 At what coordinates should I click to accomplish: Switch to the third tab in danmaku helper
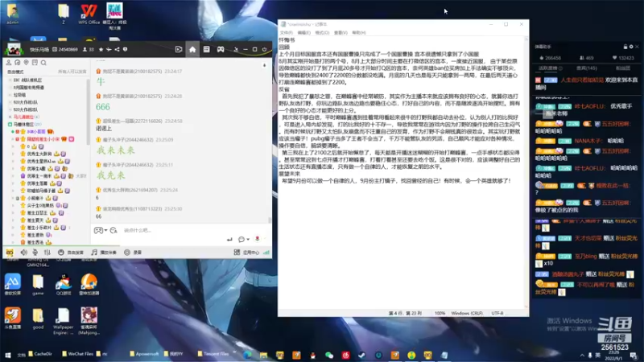[x=622, y=68]
